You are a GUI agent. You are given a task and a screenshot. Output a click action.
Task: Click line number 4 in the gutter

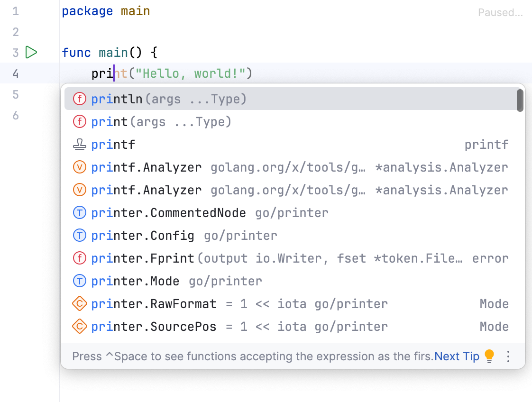click(16, 73)
